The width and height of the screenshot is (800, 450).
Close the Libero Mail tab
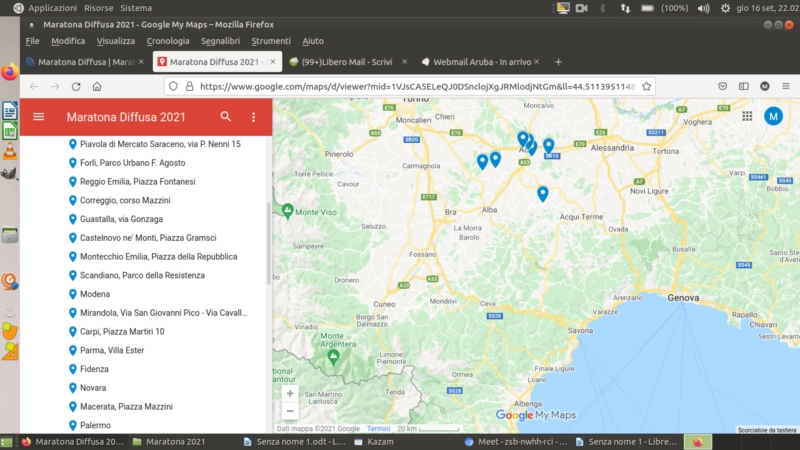(x=405, y=61)
